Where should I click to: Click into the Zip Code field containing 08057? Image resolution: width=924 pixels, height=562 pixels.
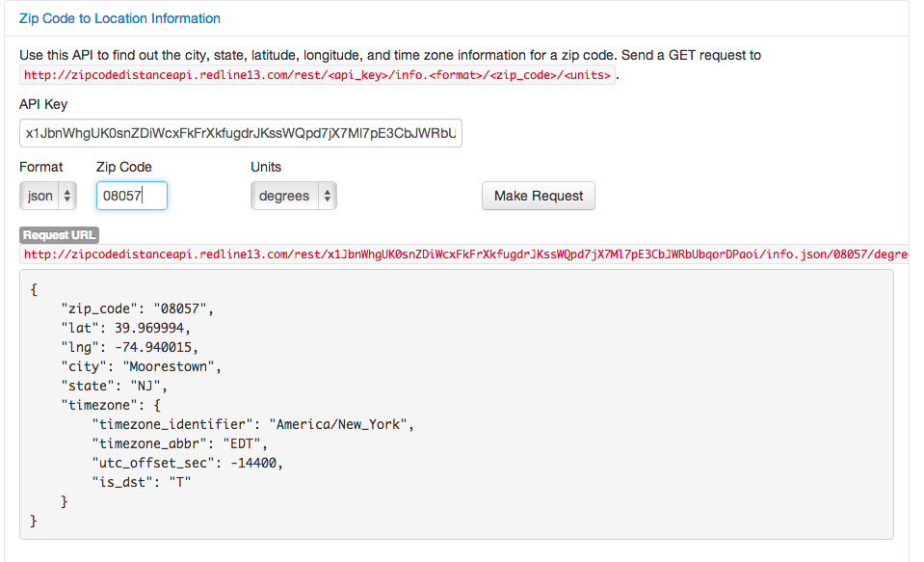coord(132,196)
